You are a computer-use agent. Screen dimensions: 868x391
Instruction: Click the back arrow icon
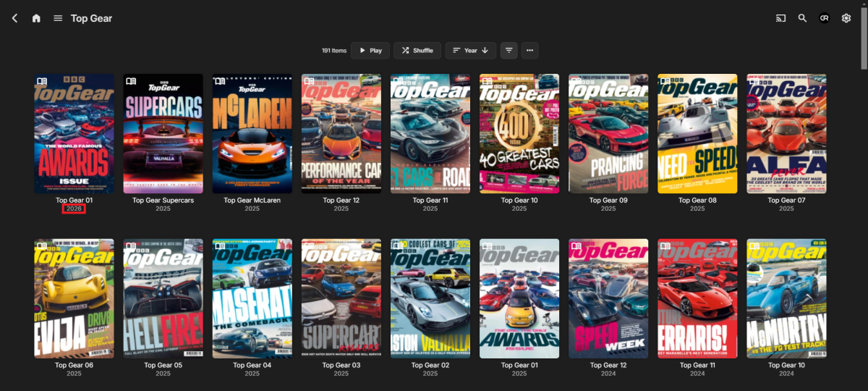14,18
